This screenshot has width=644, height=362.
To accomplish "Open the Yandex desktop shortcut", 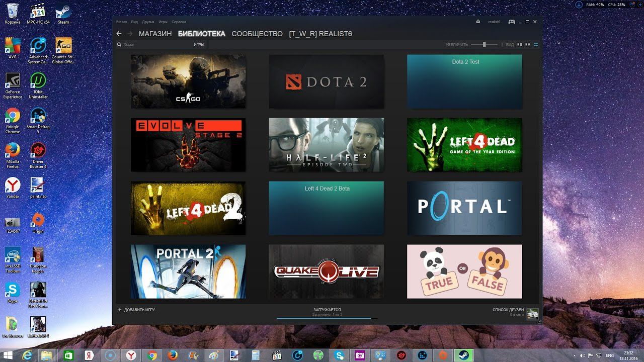I will coord(13,188).
